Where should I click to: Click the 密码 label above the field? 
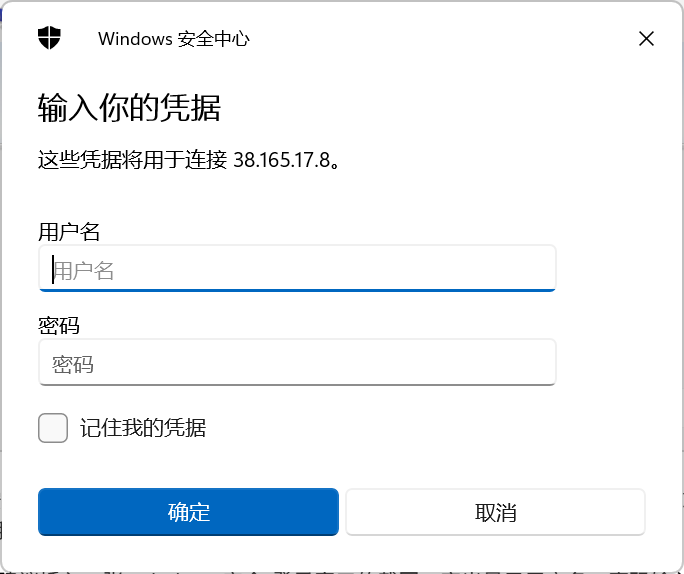[x=58, y=326]
